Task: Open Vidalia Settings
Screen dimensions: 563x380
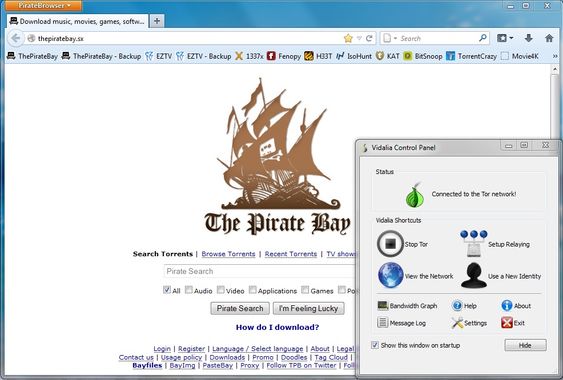Action: tap(469, 323)
